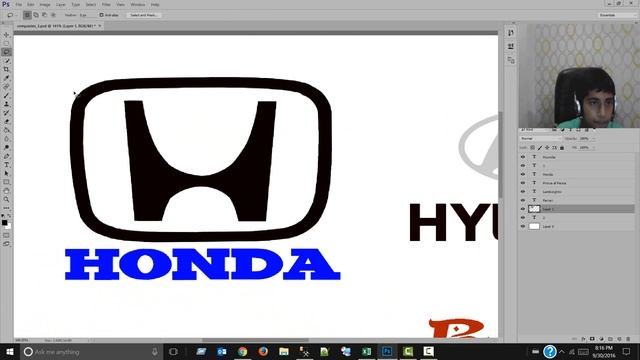Open the Properties panel icon
The height and width of the screenshot is (360, 640).
click(x=511, y=47)
